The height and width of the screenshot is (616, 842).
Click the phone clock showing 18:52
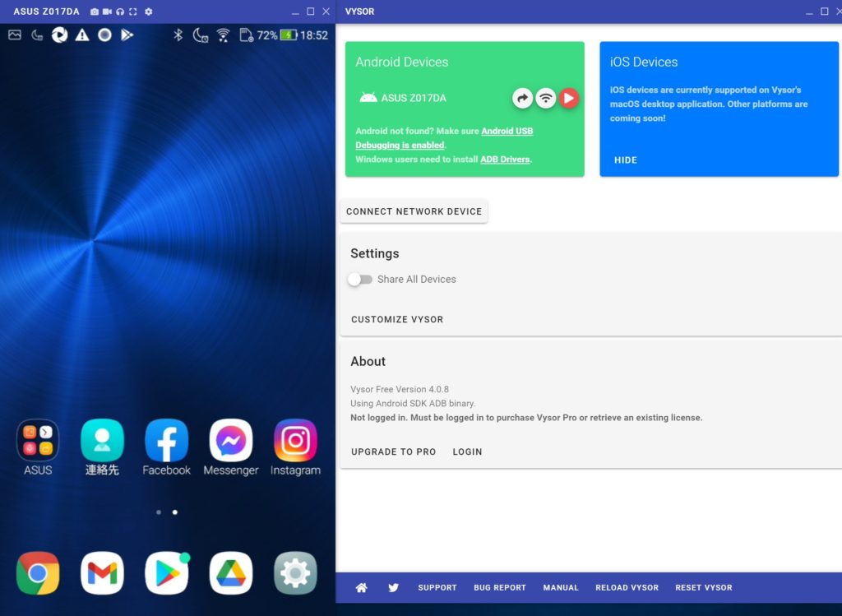coord(314,35)
